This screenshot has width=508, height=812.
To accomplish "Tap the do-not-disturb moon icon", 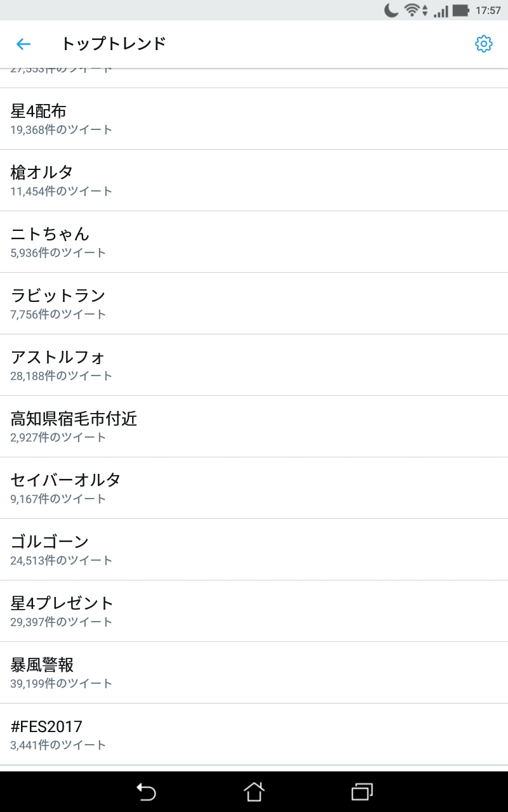I will pyautogui.click(x=391, y=10).
